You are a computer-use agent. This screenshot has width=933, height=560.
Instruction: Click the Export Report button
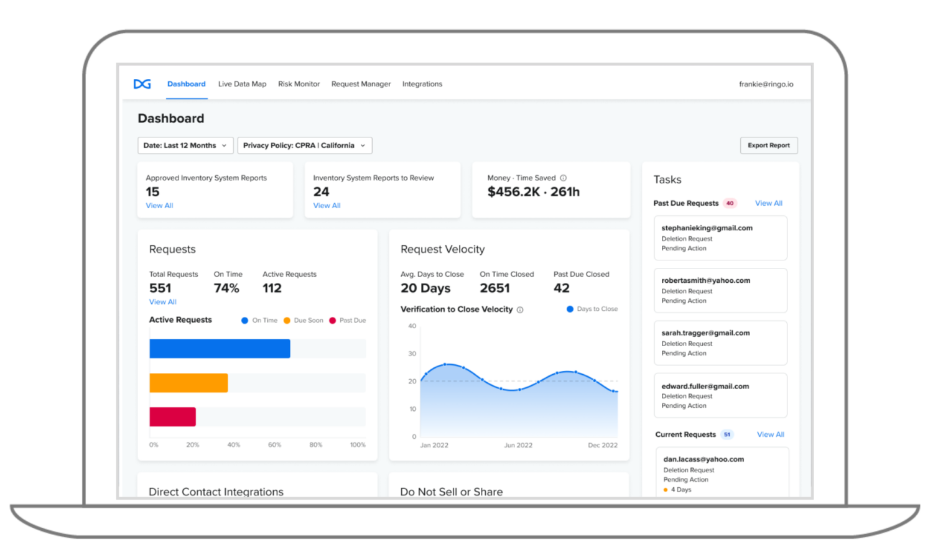coord(769,145)
